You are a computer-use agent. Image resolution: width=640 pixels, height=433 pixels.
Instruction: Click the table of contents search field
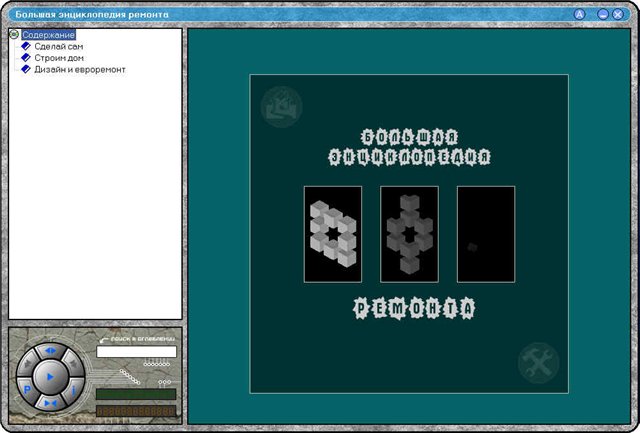tap(136, 352)
